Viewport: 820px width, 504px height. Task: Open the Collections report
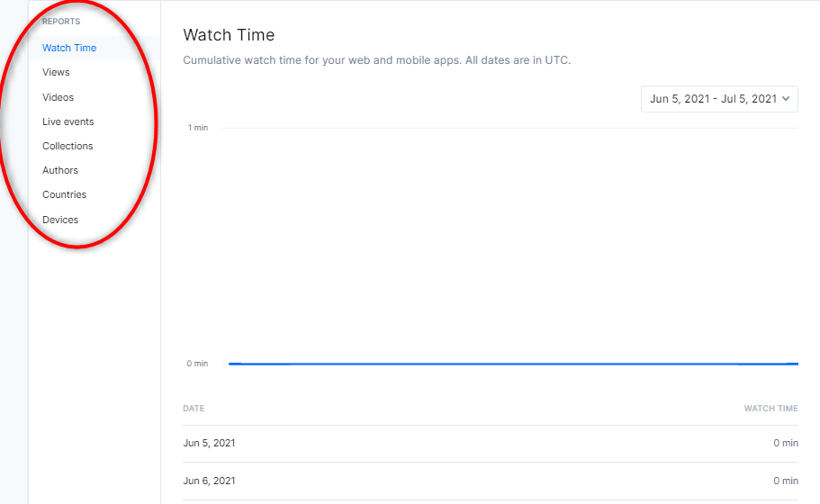click(68, 146)
